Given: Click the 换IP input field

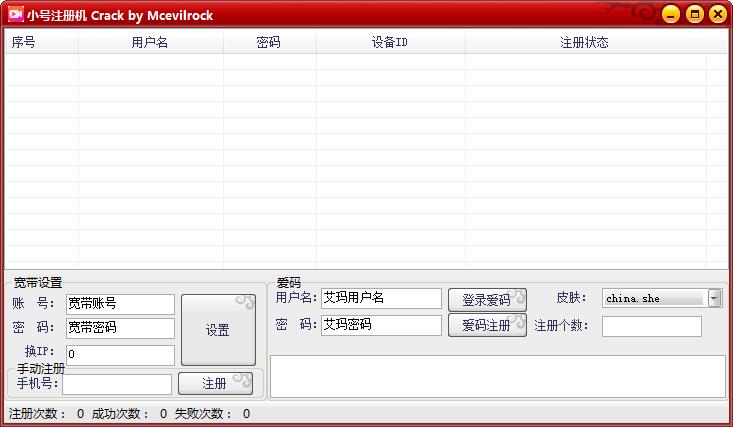Looking at the screenshot, I should point(120,354).
